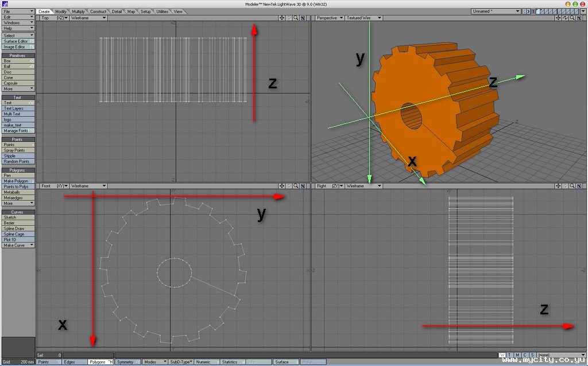Switch to the Modify tab
588x366 pixels.
61,11
